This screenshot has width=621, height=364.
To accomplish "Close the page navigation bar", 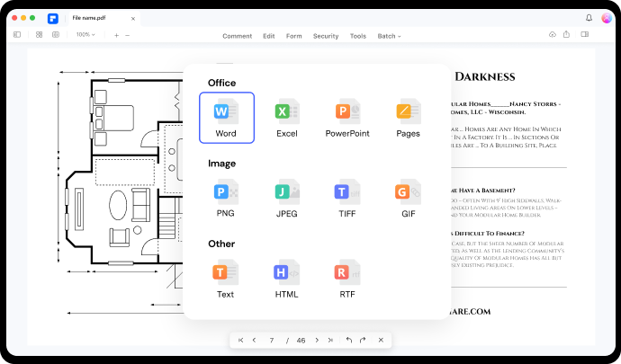I will tap(381, 340).
